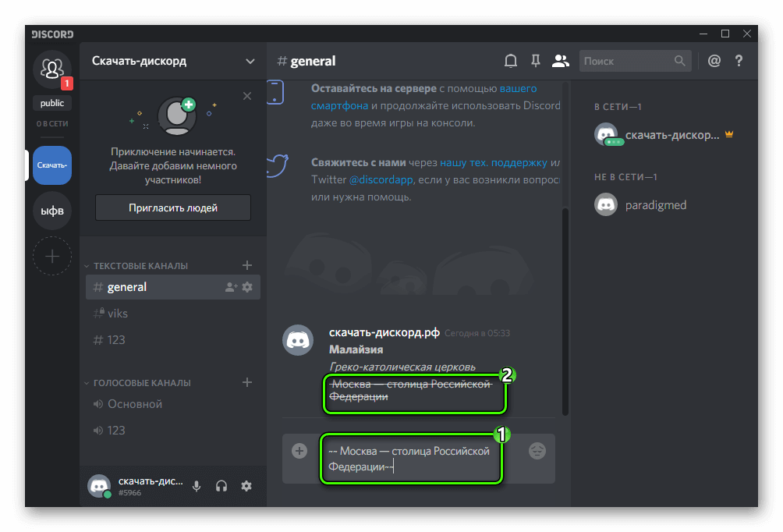Viewport: 783px width, 532px height.
Task: Click the Пригласить людей button
Action: click(x=173, y=208)
